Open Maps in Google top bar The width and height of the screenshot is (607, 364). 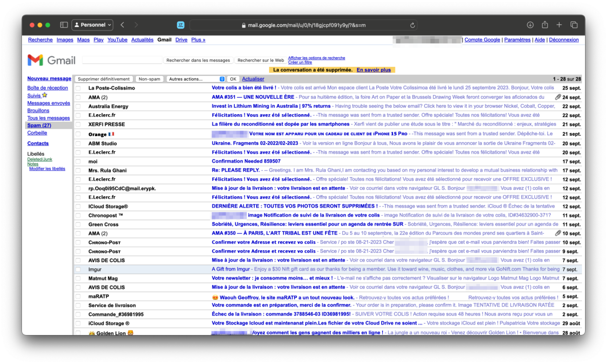click(83, 40)
